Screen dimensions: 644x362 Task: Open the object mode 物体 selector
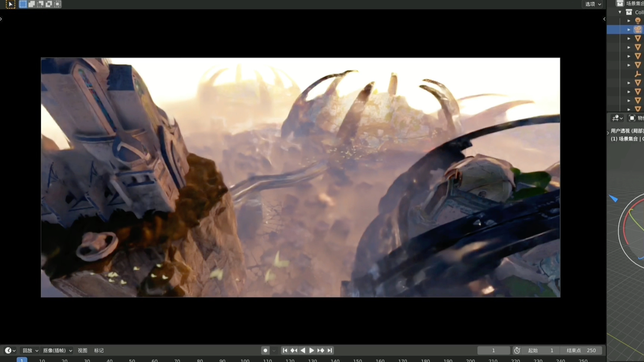pos(636,118)
